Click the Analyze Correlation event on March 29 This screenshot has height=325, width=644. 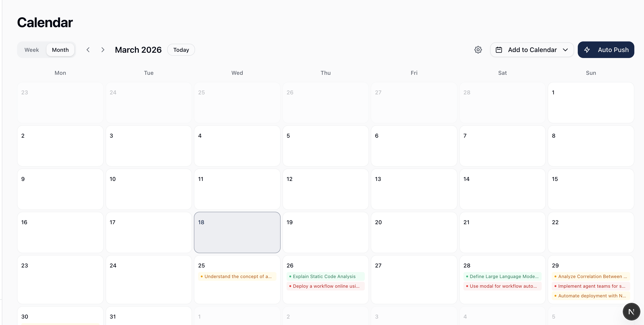tap(591, 276)
